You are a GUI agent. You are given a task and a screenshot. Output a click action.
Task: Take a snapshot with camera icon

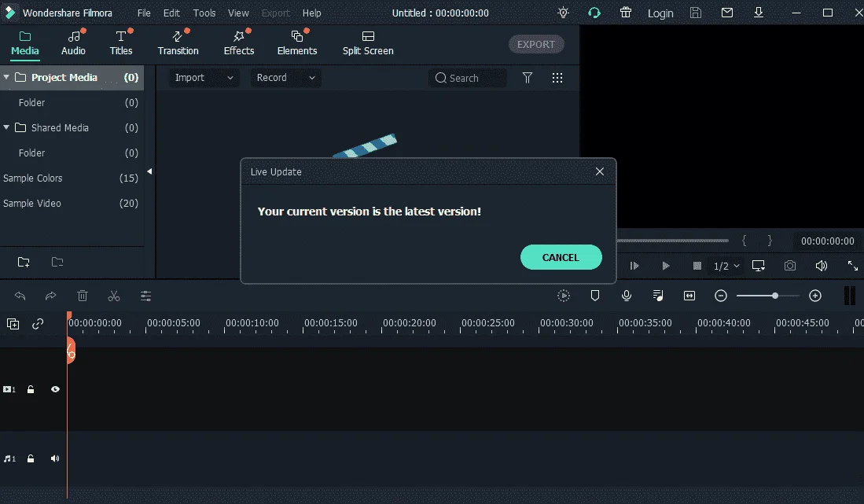789,266
